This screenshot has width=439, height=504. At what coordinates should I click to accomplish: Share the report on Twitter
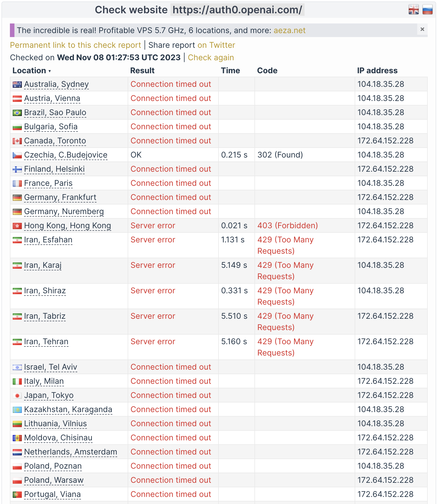[216, 45]
